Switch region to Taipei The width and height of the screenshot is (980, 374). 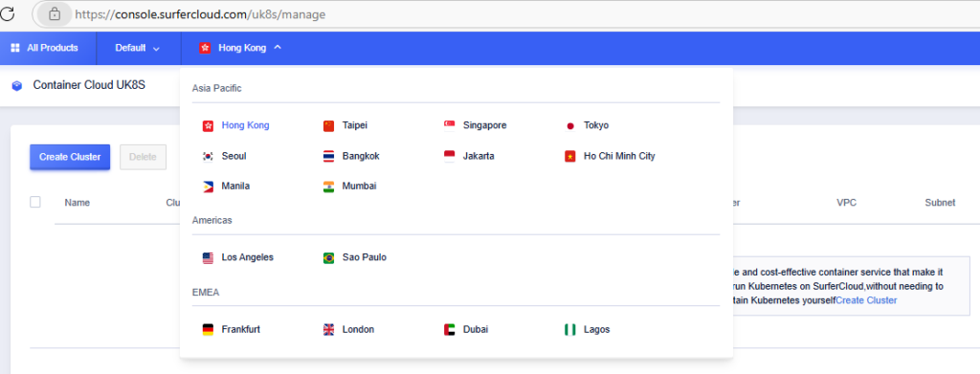(x=355, y=125)
